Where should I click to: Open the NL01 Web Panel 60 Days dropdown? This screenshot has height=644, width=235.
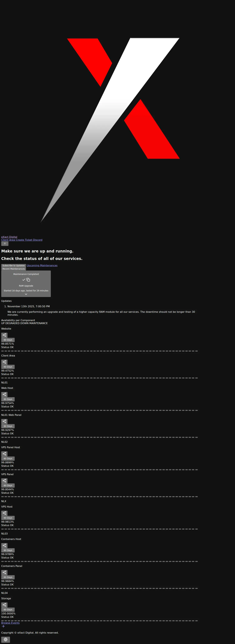[x=8, y=426]
